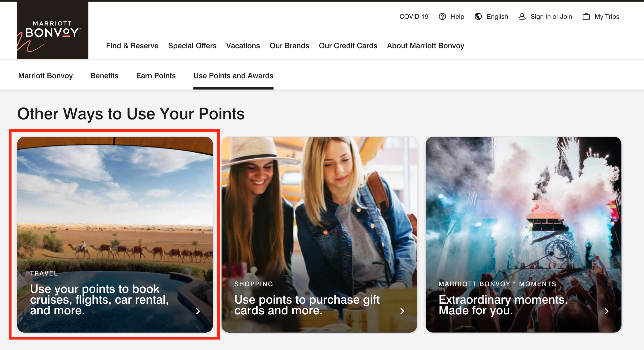
Task: Click the Help question mark icon
Action: pos(442,17)
